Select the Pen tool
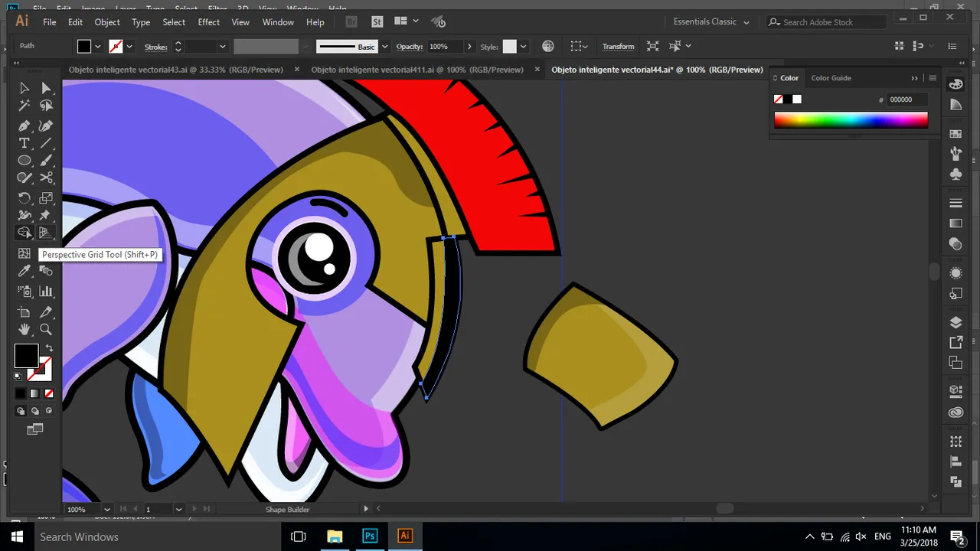Image resolution: width=980 pixels, height=551 pixels. click(x=24, y=126)
